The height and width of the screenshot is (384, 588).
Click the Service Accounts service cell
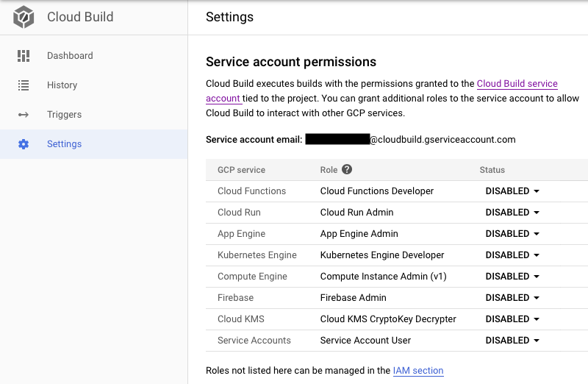tap(254, 341)
